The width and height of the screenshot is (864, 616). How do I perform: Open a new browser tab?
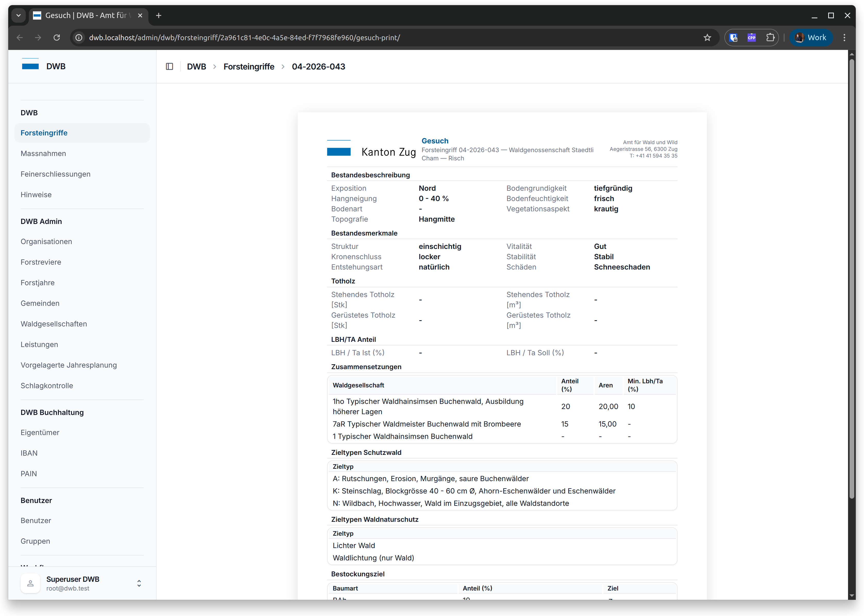click(159, 15)
